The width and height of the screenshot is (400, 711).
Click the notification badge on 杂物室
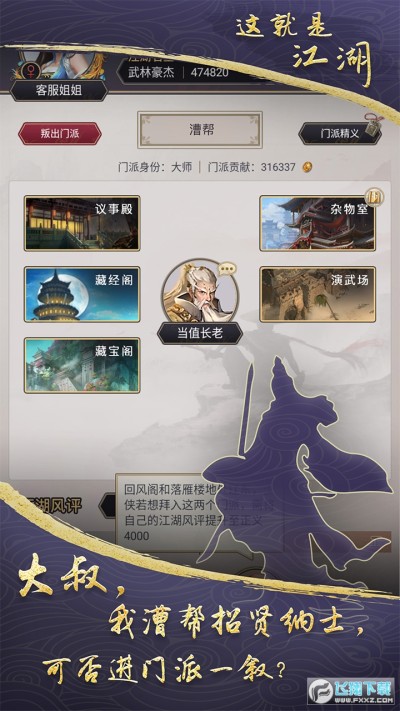[x=375, y=197]
